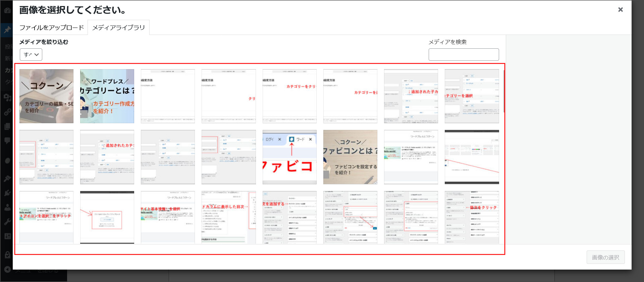Open the Tools wrench icon in background sidebar
644x282 pixels.
click(7, 222)
